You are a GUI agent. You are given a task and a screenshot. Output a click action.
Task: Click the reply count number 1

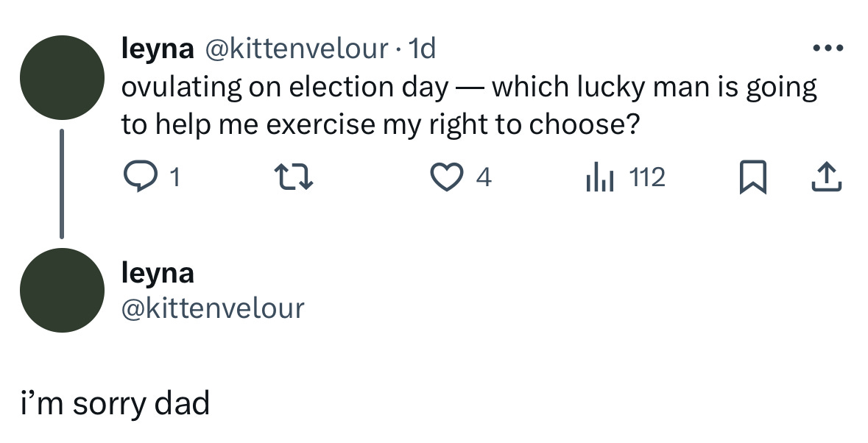[x=173, y=177]
